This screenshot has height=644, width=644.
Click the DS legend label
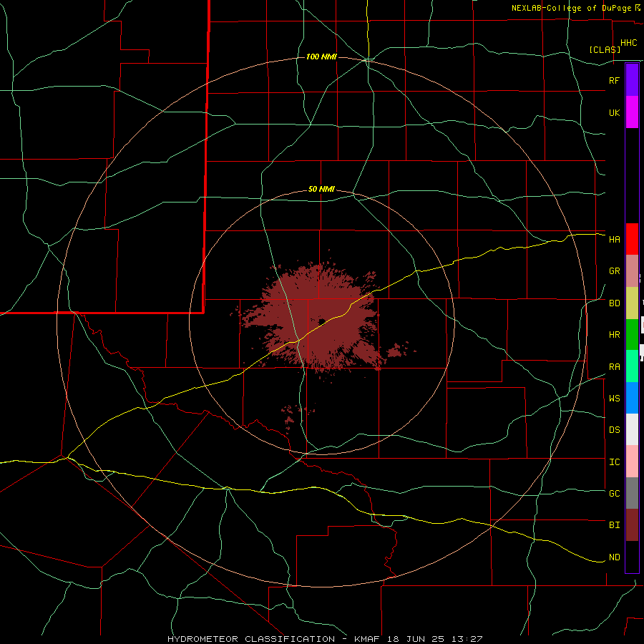click(x=614, y=430)
